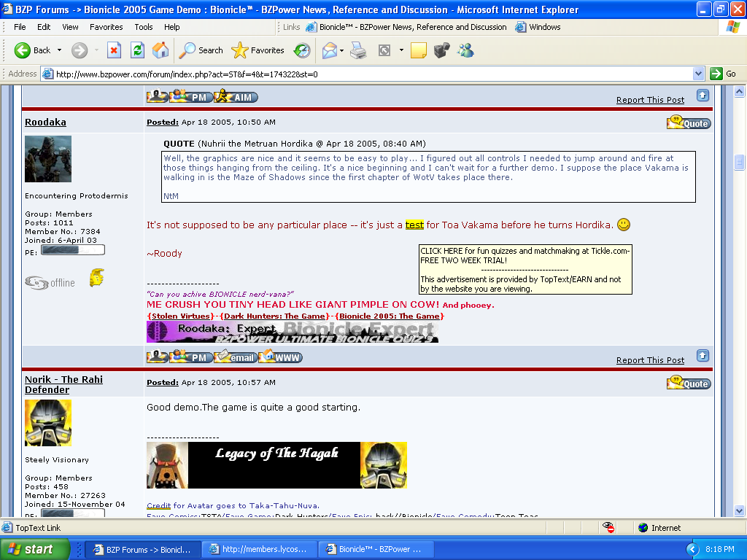Go to the Home page
Image resolution: width=747 pixels, height=560 pixels.
[x=160, y=50]
